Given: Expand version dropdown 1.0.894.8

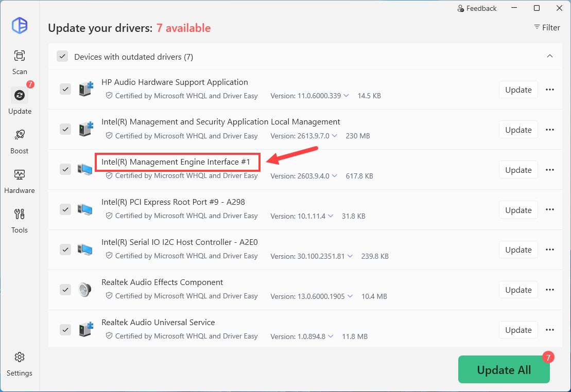Looking at the screenshot, I should 330,336.
